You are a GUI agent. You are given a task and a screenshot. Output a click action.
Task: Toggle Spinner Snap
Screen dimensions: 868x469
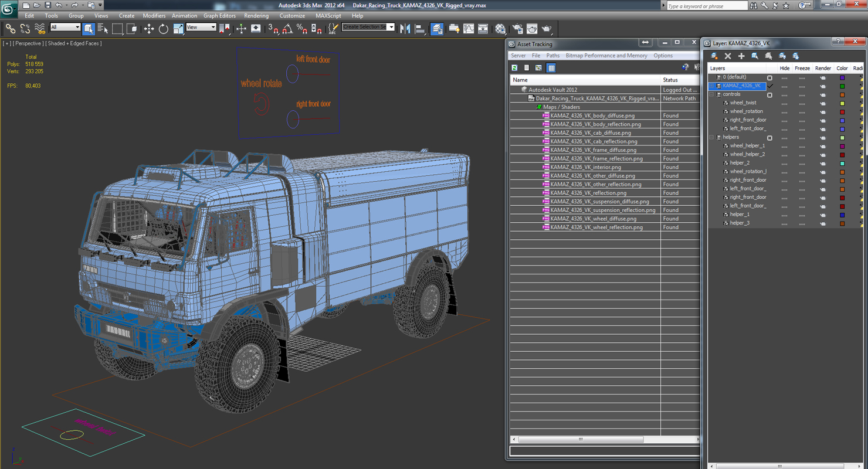[316, 28]
